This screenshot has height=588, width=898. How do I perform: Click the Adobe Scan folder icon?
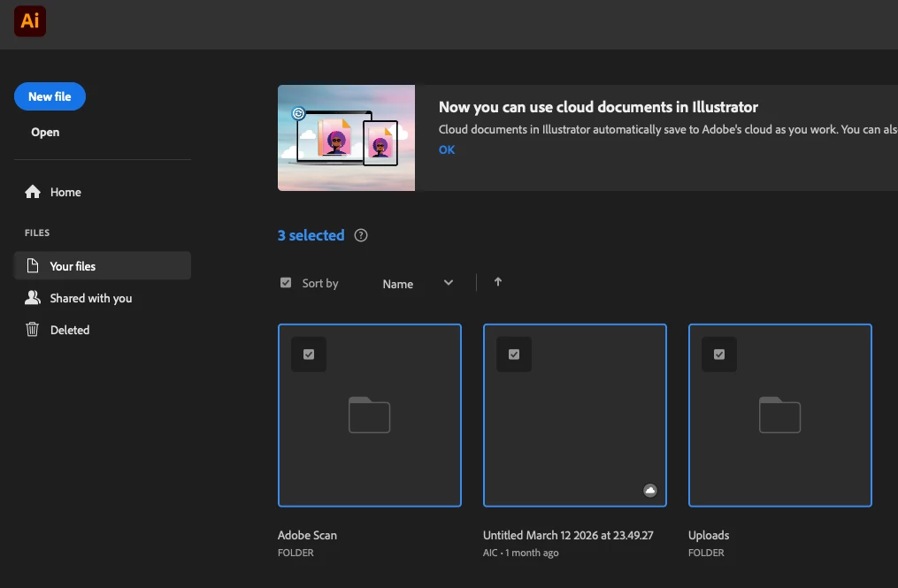(370, 415)
